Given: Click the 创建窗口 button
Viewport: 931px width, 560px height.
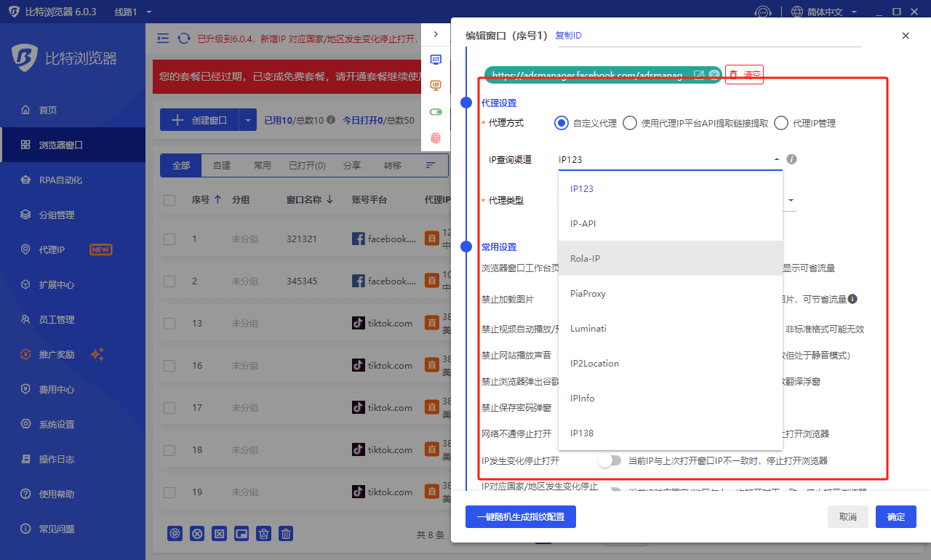Looking at the screenshot, I should coord(200,120).
